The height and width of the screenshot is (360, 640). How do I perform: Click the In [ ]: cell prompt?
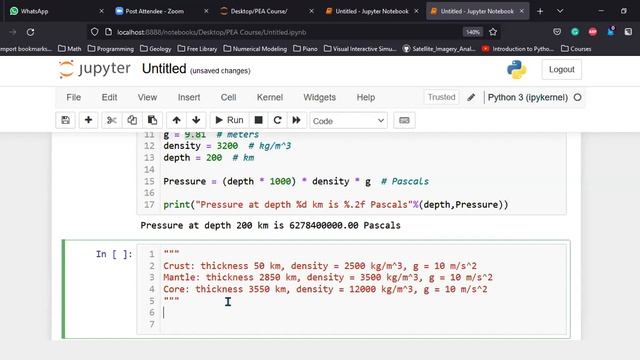pyautogui.click(x=114, y=254)
